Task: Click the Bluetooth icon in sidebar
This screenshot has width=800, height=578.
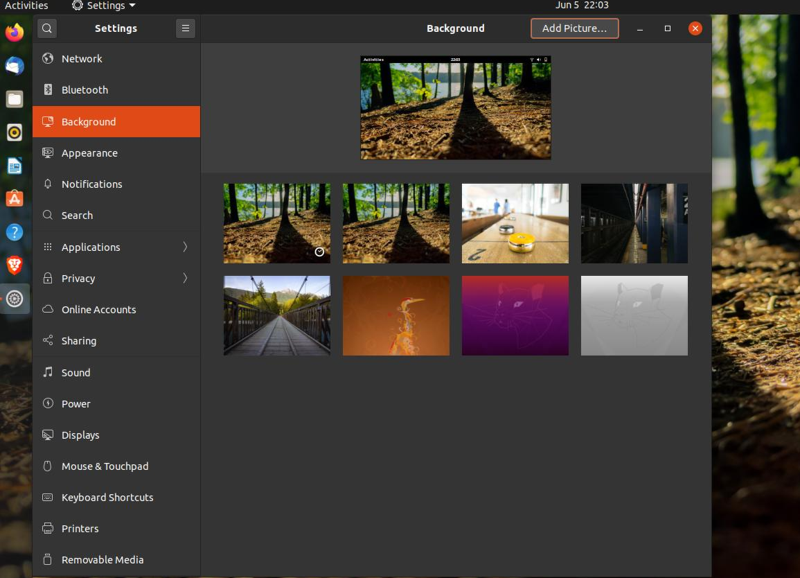Action: [48, 90]
